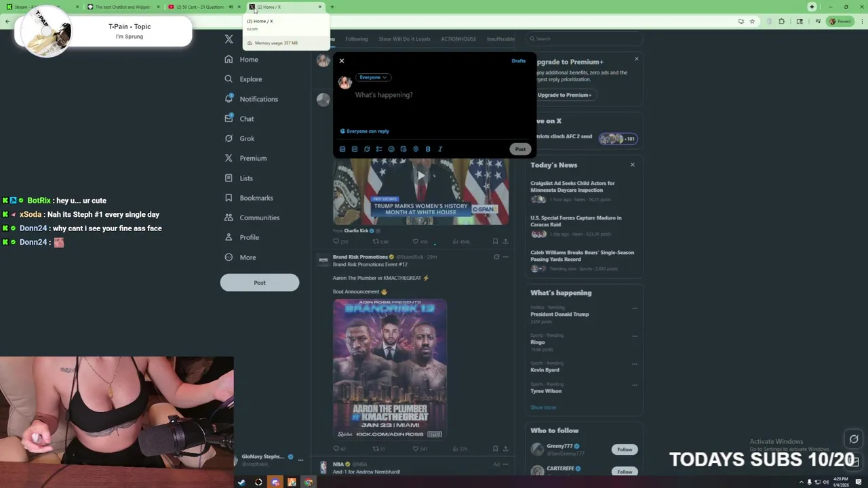Close the post composer dialog
The image size is (868, 488).
(x=342, y=61)
